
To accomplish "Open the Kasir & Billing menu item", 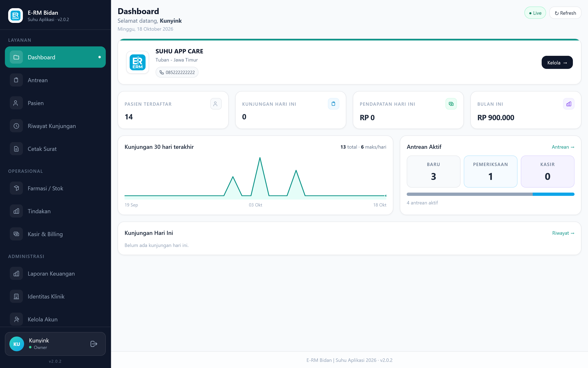I will 55,234.
